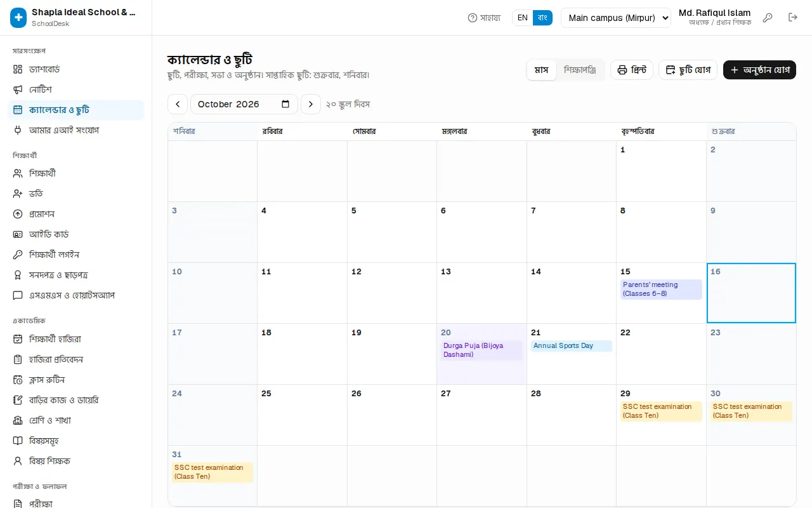
Task: Switch language to EN
Action: 523,18
